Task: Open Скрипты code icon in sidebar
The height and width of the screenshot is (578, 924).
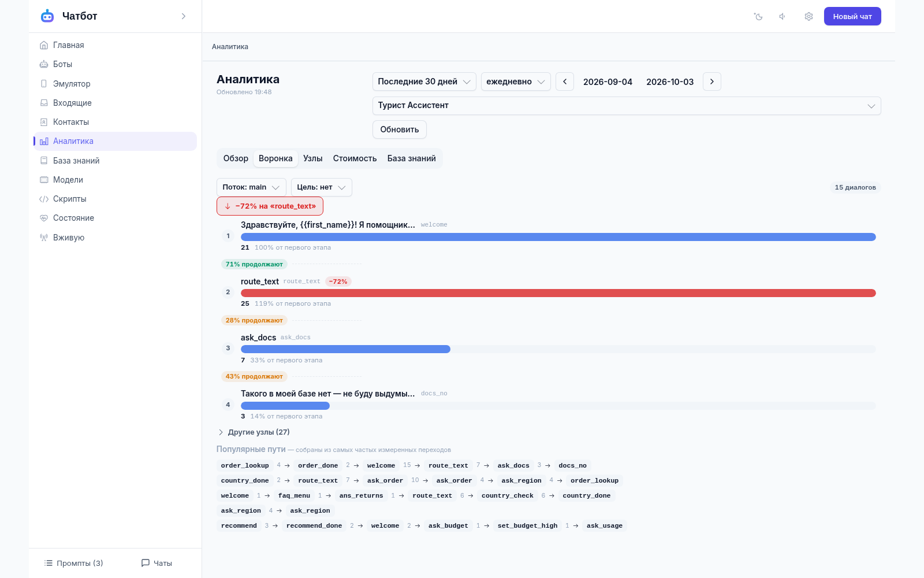Action: (x=44, y=199)
